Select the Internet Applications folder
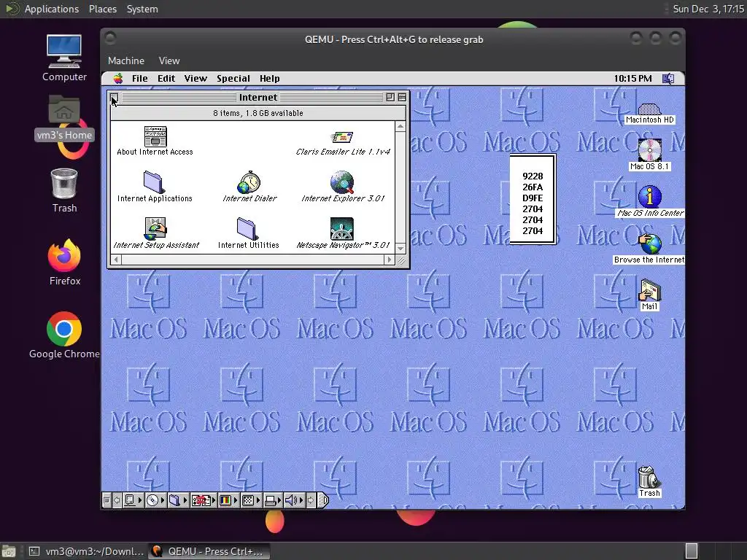Image resolution: width=747 pixels, height=560 pixels. (154, 182)
